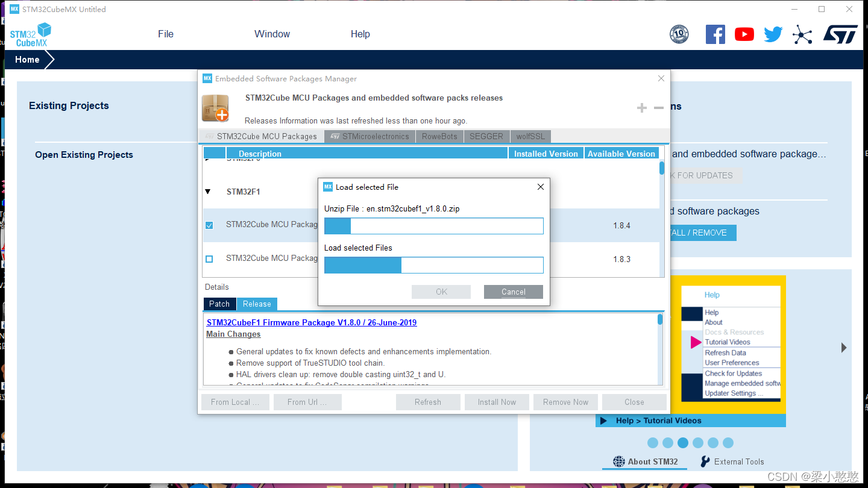The image size is (868, 488).
Task: Click the Remove Now button
Action: (x=565, y=402)
